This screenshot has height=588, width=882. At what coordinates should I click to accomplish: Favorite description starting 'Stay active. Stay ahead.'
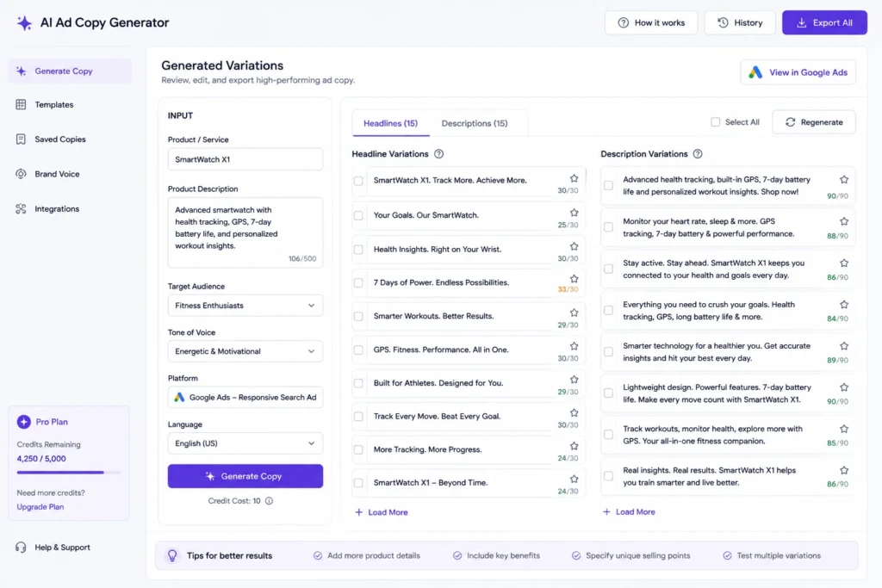coord(844,263)
